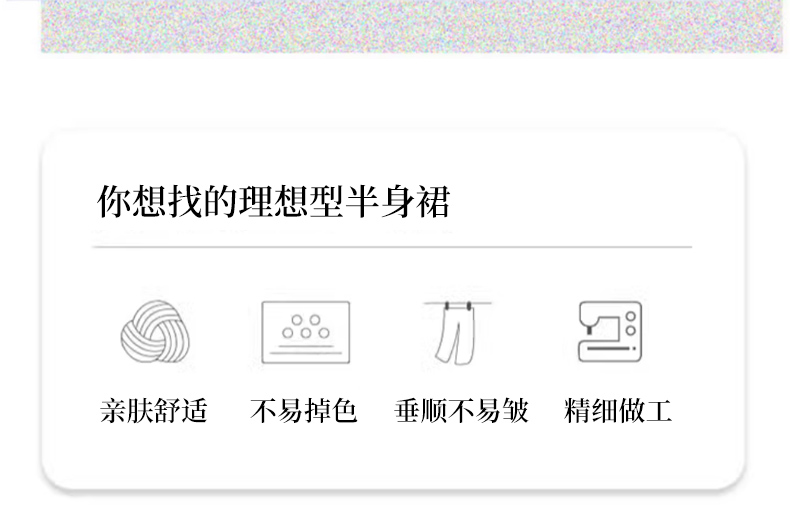Click the top-left dot in the dotted panel icon

297,320
